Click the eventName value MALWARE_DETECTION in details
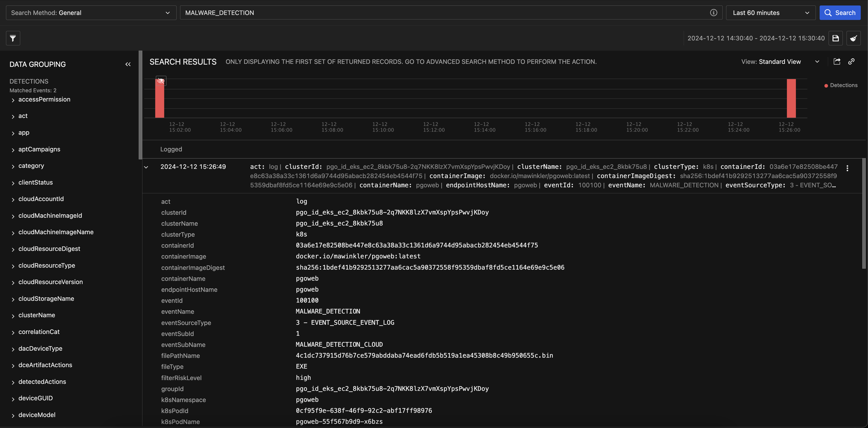The width and height of the screenshot is (868, 428). pos(328,311)
